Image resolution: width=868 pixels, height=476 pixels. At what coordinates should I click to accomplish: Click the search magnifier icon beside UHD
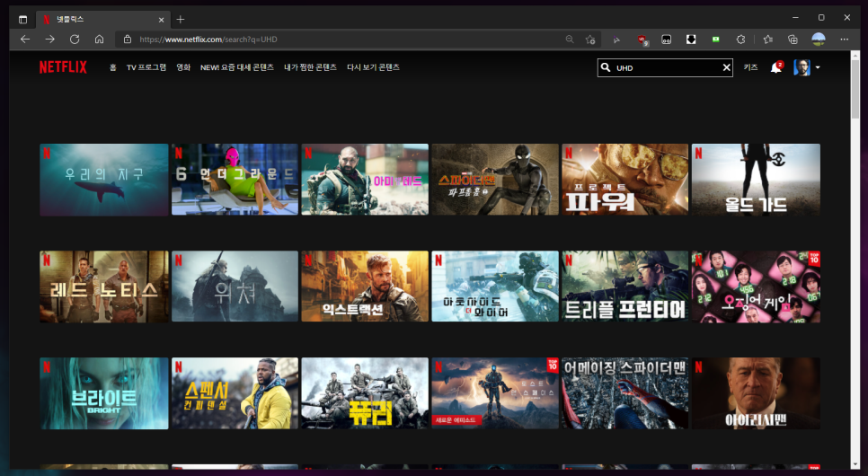tap(606, 67)
